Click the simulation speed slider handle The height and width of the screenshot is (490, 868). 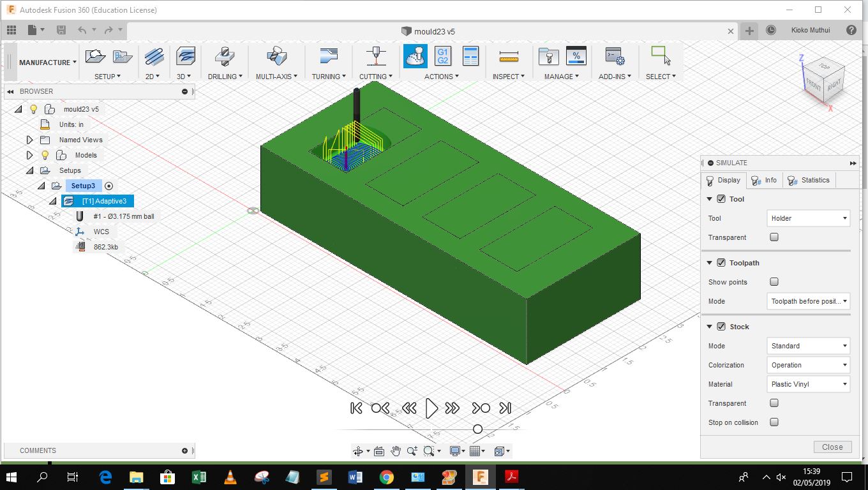point(477,429)
